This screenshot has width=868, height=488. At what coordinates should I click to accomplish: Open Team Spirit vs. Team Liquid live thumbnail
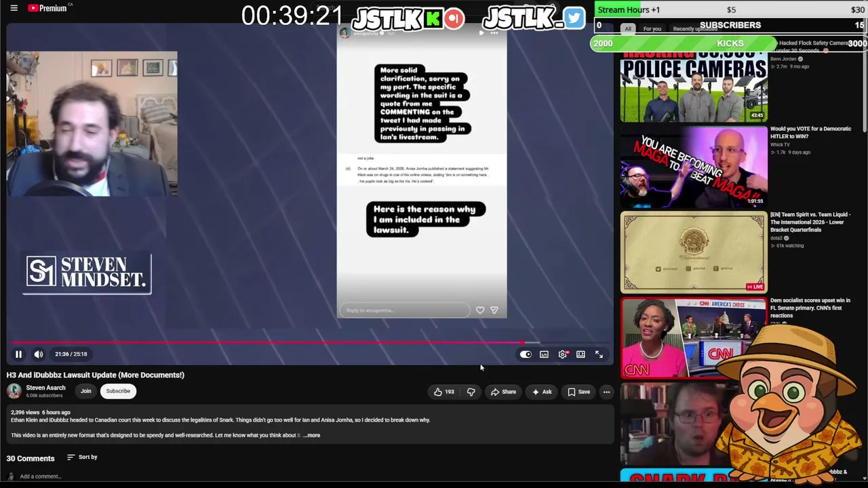coord(694,252)
